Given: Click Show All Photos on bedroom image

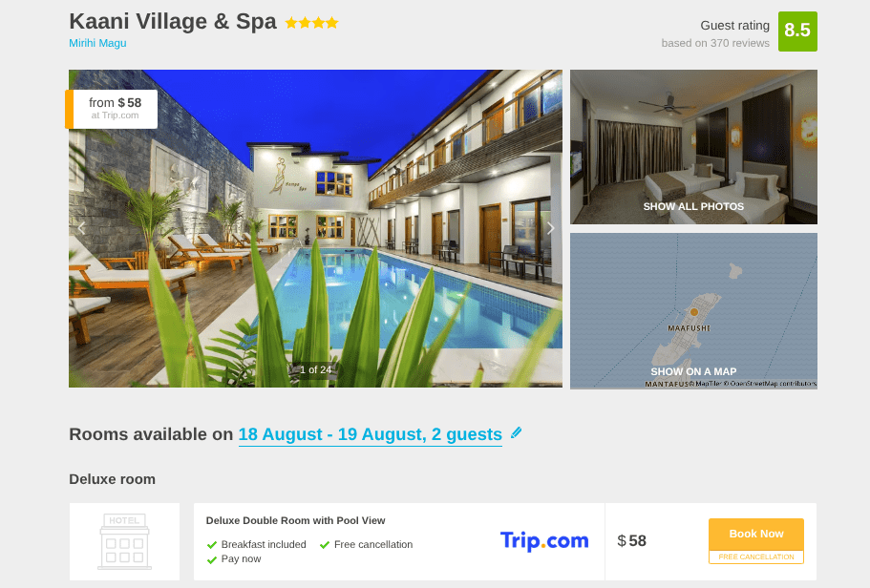Looking at the screenshot, I should [693, 206].
